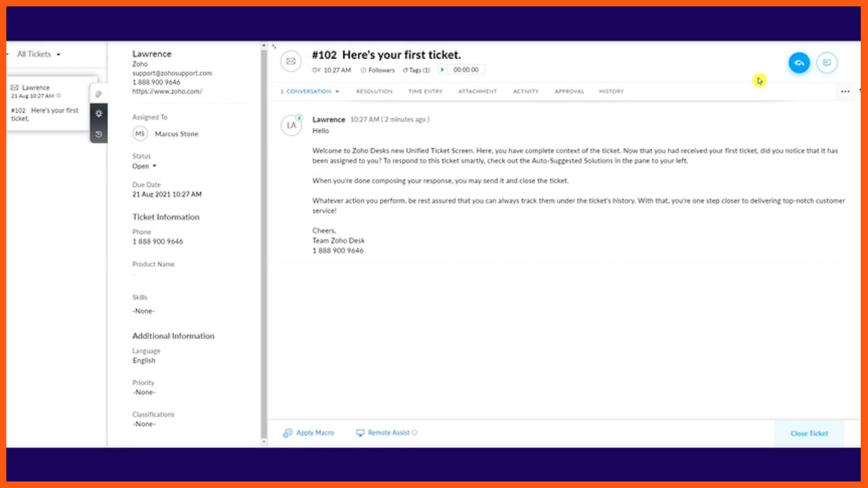Click the Remote Assist info icon

point(414,433)
